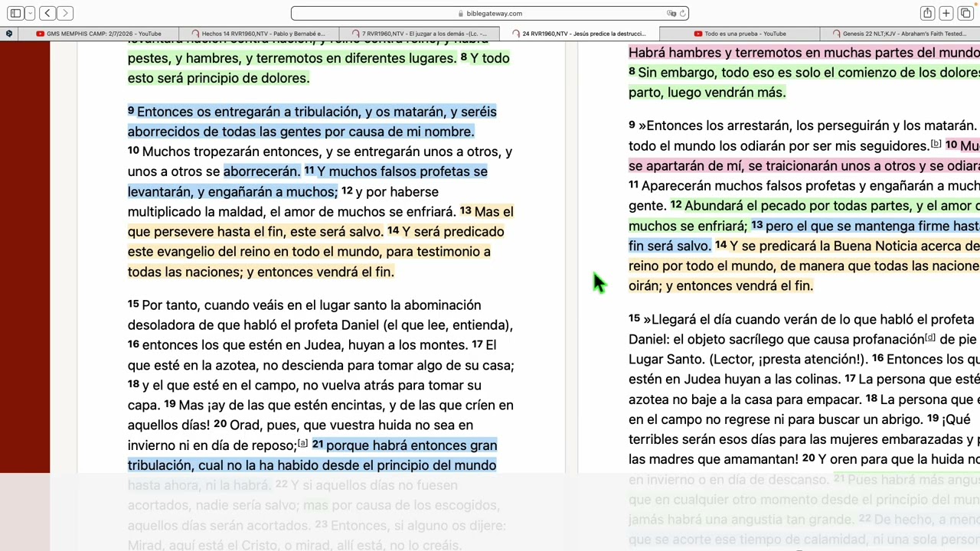This screenshot has width=980, height=551.
Task: Click text 'todas las naciones; y entonces vendrá'
Action: tap(243, 272)
